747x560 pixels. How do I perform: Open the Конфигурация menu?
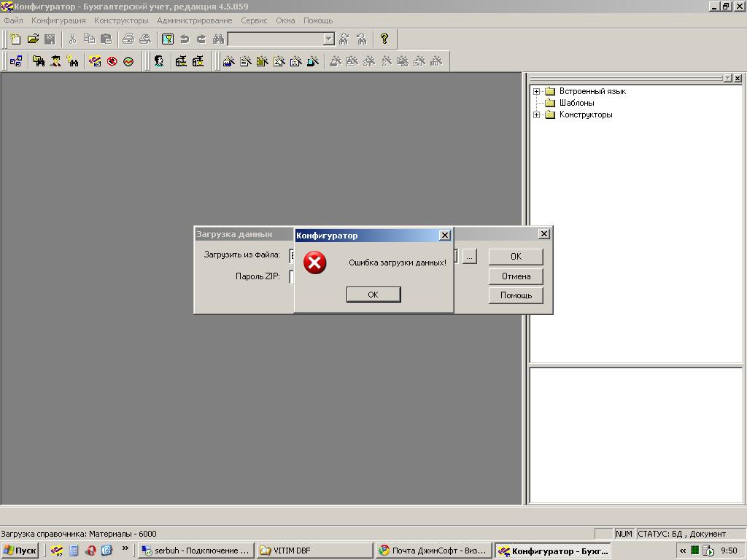(x=58, y=20)
